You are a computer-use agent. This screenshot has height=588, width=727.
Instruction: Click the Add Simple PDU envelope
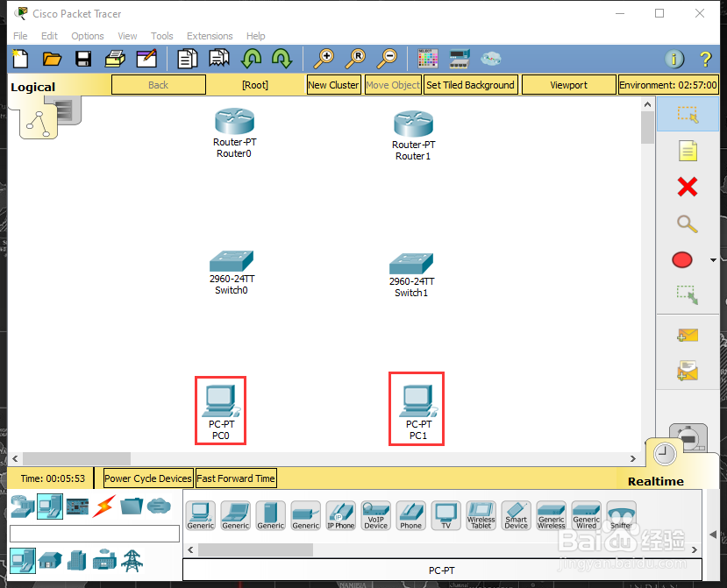click(688, 335)
